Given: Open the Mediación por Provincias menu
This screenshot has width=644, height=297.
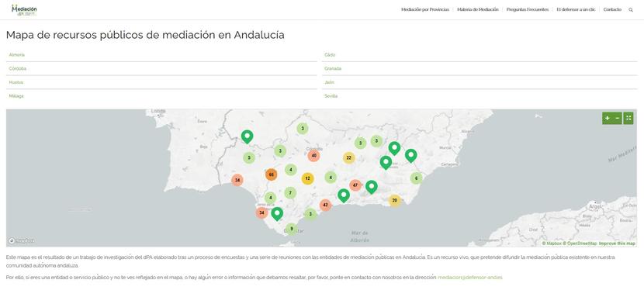Looking at the screenshot, I should [425, 9].
